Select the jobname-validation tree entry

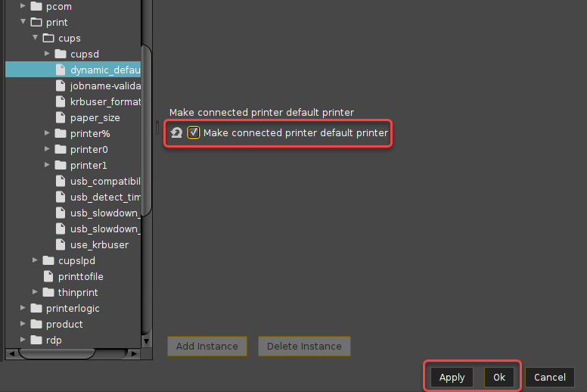click(104, 86)
